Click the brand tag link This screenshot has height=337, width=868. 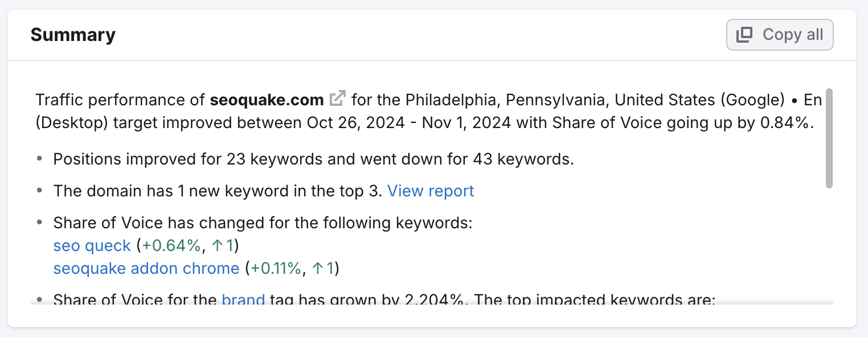point(244,300)
